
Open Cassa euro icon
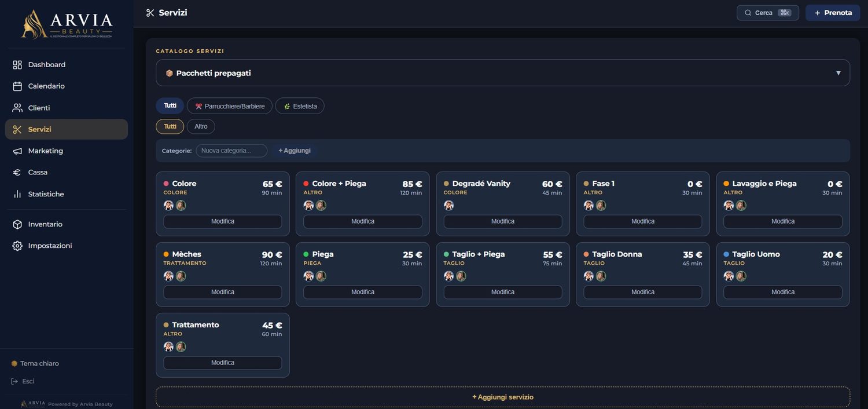[17, 172]
